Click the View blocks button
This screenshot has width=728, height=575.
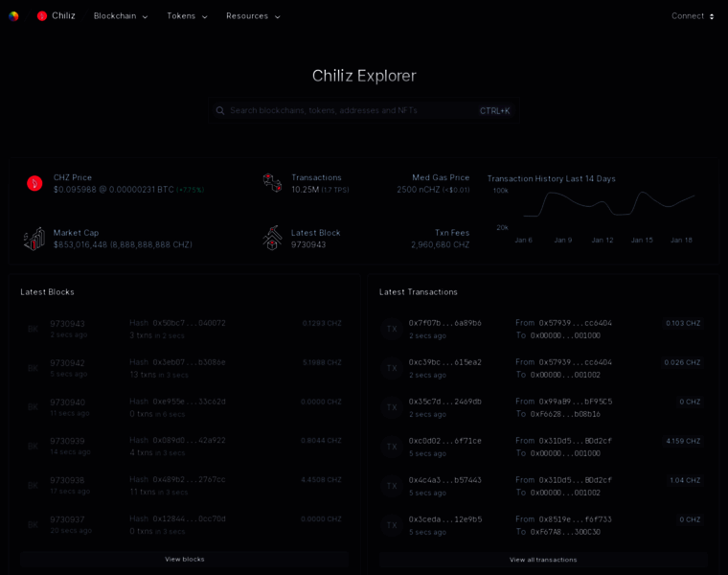pos(184,560)
